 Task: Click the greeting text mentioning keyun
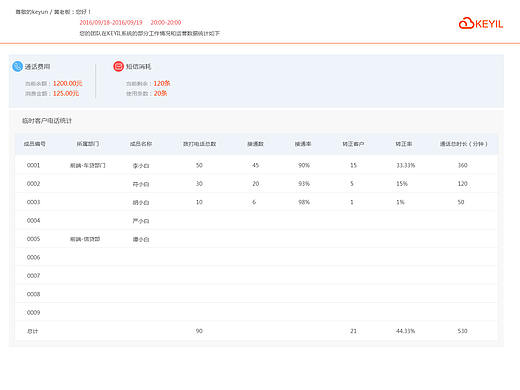(53, 12)
